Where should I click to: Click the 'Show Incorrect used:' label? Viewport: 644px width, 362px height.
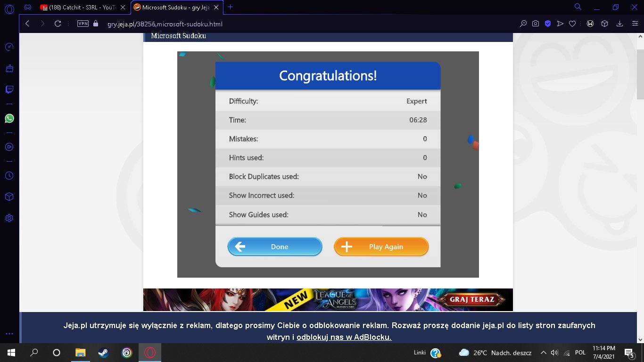(262, 196)
